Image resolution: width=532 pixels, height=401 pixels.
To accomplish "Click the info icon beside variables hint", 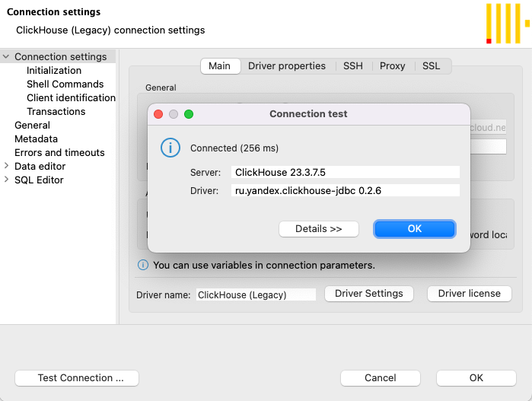I will 143,265.
